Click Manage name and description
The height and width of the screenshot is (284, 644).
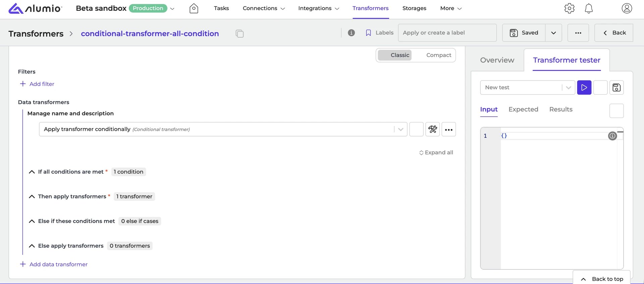[70, 113]
